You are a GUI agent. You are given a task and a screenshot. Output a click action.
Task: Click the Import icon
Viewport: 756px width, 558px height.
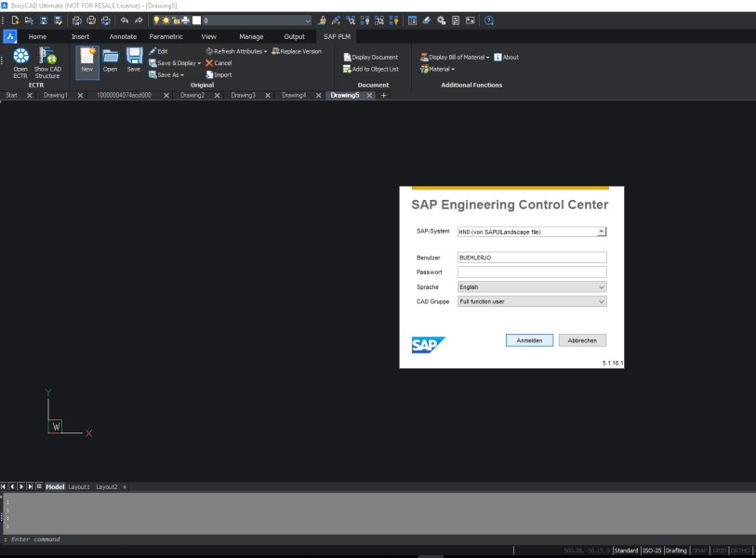(x=221, y=73)
